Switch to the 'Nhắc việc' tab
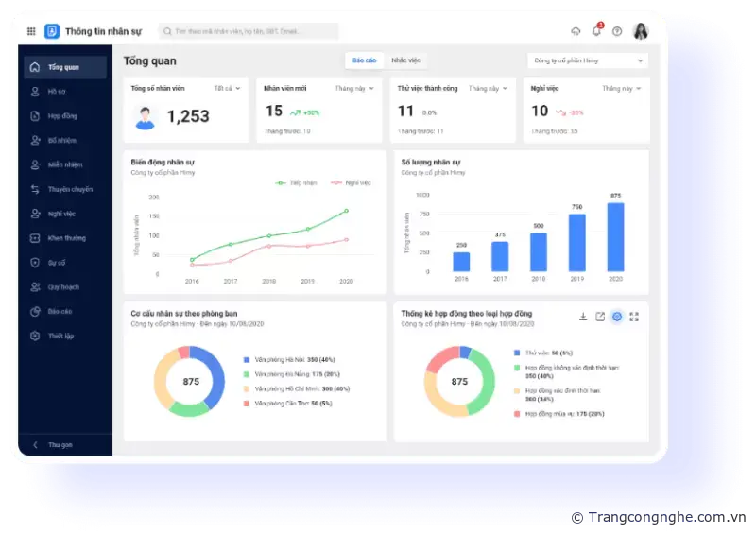 pyautogui.click(x=405, y=60)
